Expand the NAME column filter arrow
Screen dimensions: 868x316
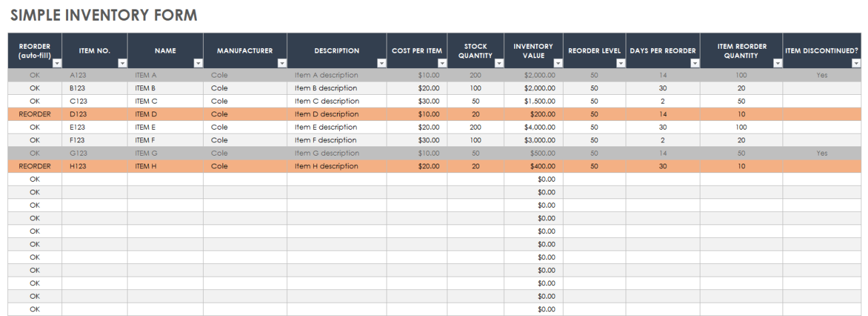click(x=198, y=63)
